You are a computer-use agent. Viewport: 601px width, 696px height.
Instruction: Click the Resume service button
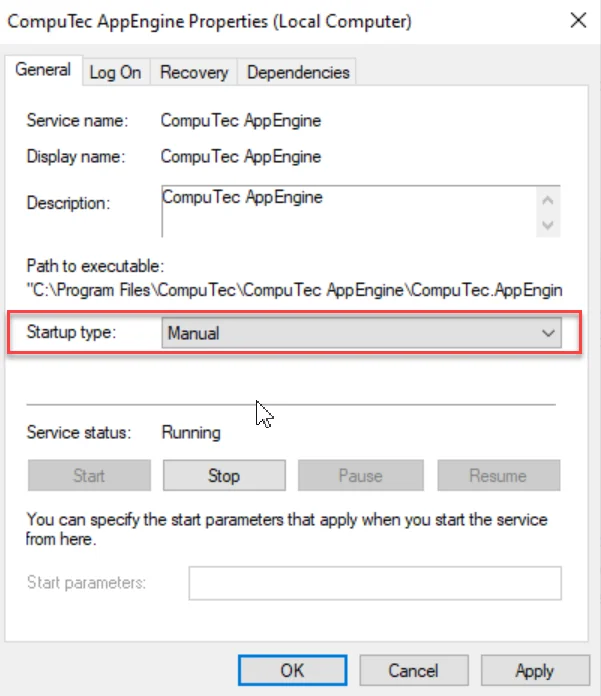pyautogui.click(x=498, y=476)
